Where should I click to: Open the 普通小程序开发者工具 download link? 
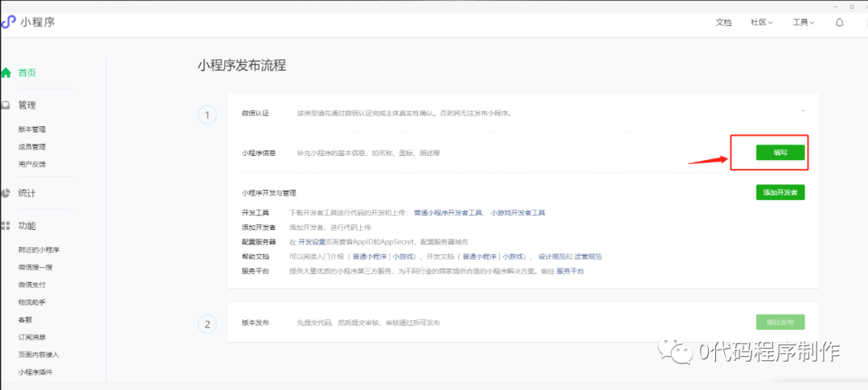pyautogui.click(x=448, y=213)
